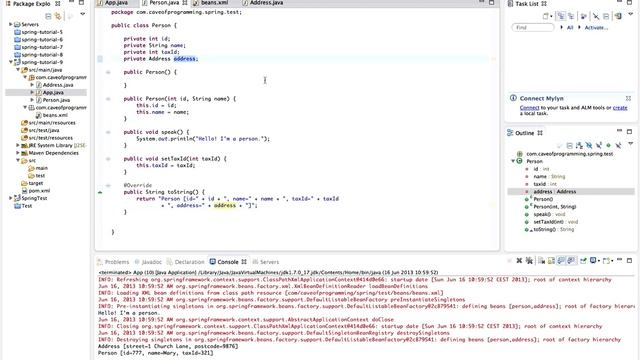
Task: Select spring-tutorial-5 project
Action: tap(39, 32)
